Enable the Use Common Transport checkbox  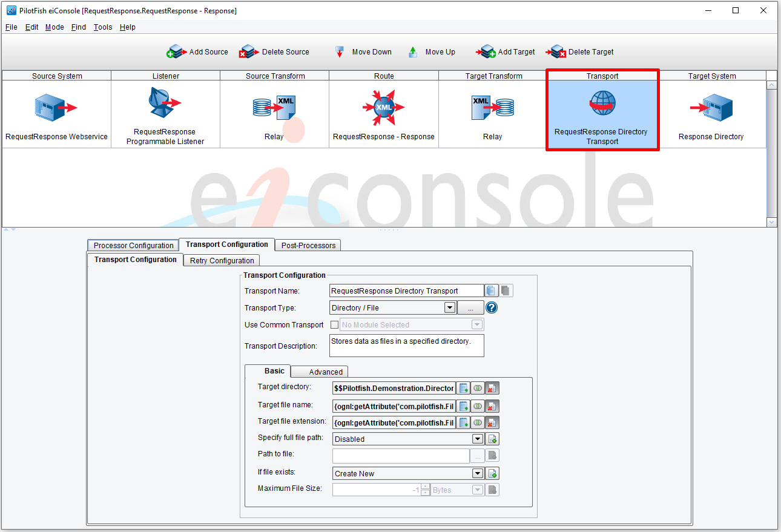pyautogui.click(x=334, y=325)
